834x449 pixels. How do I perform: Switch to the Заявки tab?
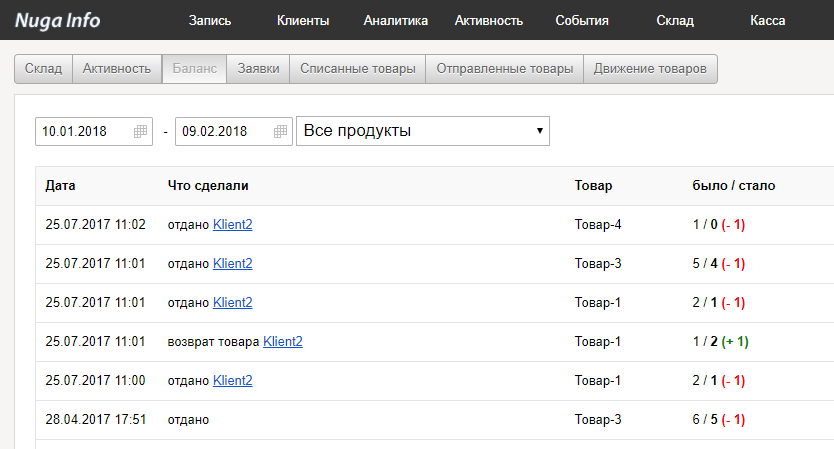tap(258, 68)
